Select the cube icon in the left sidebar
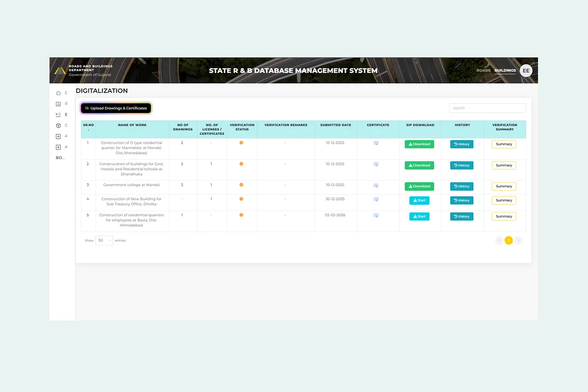The width and height of the screenshot is (588, 392). pos(59,125)
